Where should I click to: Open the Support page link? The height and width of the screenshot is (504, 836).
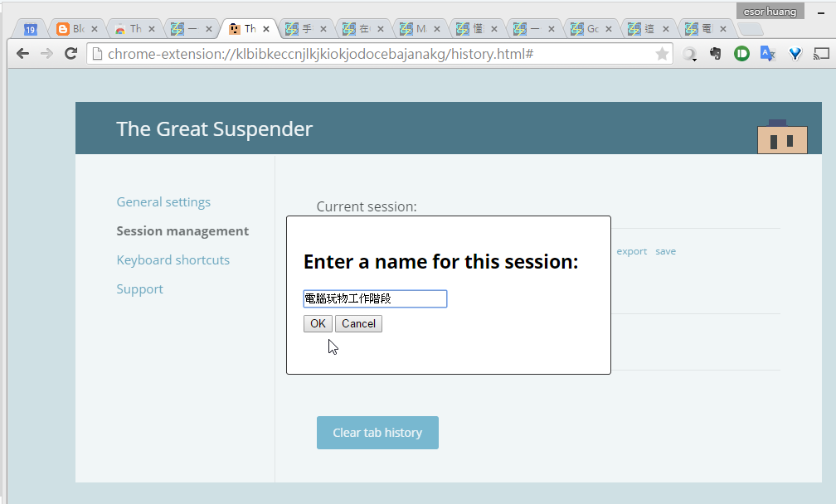pos(139,288)
